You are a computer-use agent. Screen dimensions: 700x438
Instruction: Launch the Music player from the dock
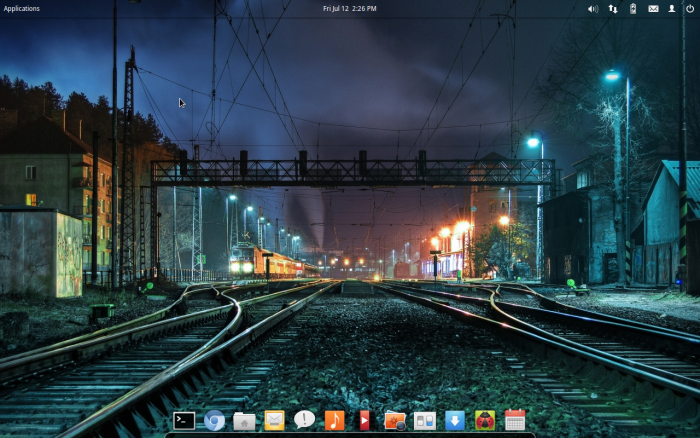(334, 421)
